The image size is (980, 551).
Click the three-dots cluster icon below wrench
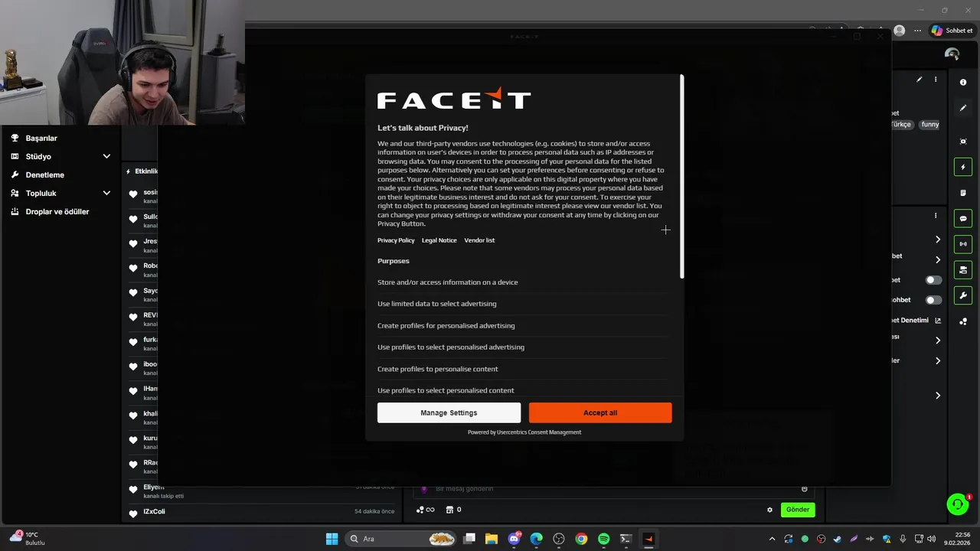click(x=963, y=321)
